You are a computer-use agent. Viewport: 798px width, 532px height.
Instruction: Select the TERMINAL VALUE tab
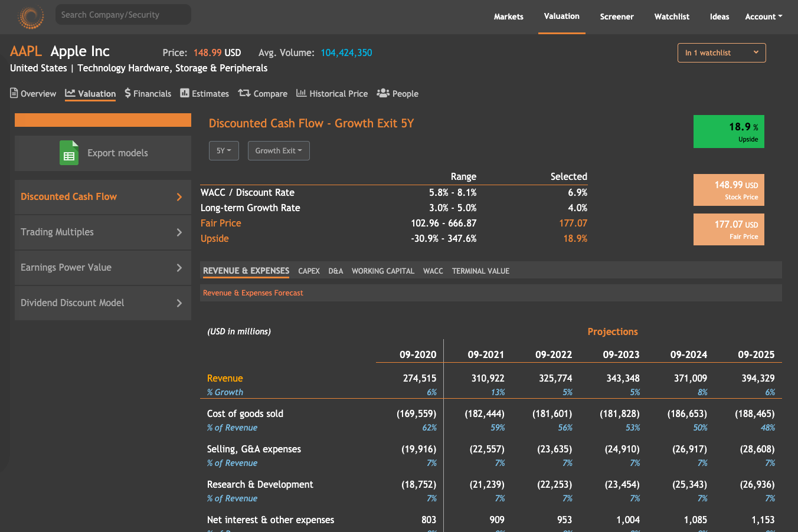coord(480,271)
